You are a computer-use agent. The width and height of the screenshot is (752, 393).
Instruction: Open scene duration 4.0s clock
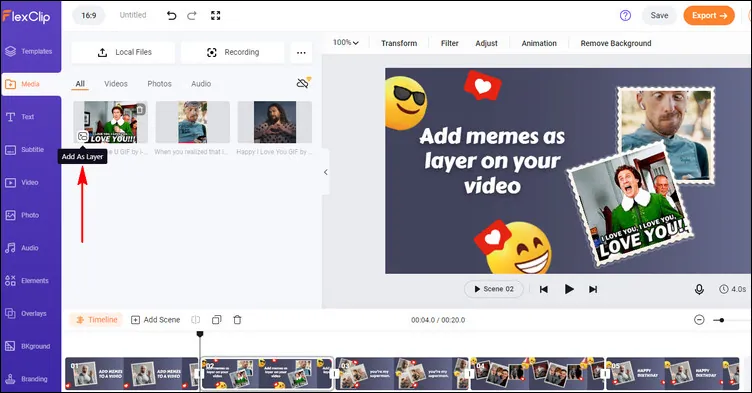pyautogui.click(x=732, y=289)
